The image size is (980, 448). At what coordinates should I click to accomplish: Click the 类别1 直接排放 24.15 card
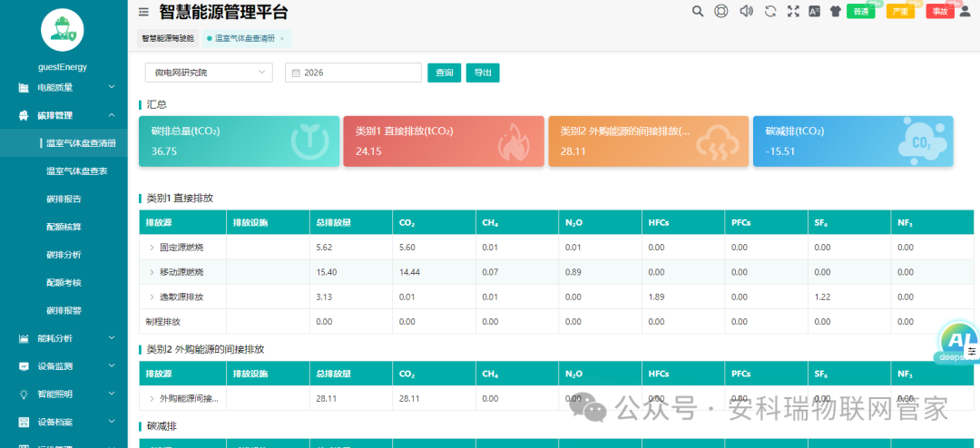(x=444, y=141)
